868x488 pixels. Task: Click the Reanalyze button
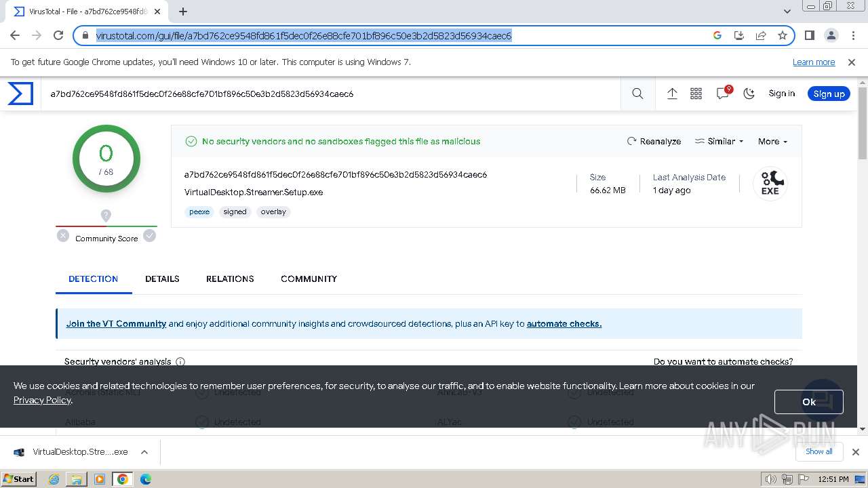click(654, 141)
